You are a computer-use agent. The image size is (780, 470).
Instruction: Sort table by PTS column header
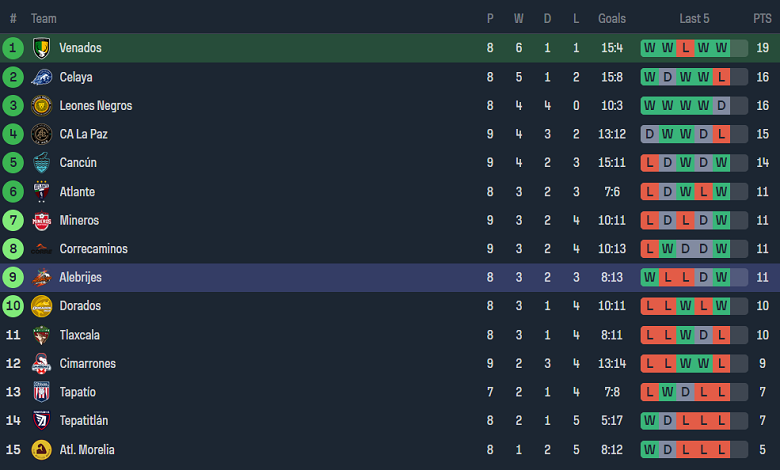point(762,19)
